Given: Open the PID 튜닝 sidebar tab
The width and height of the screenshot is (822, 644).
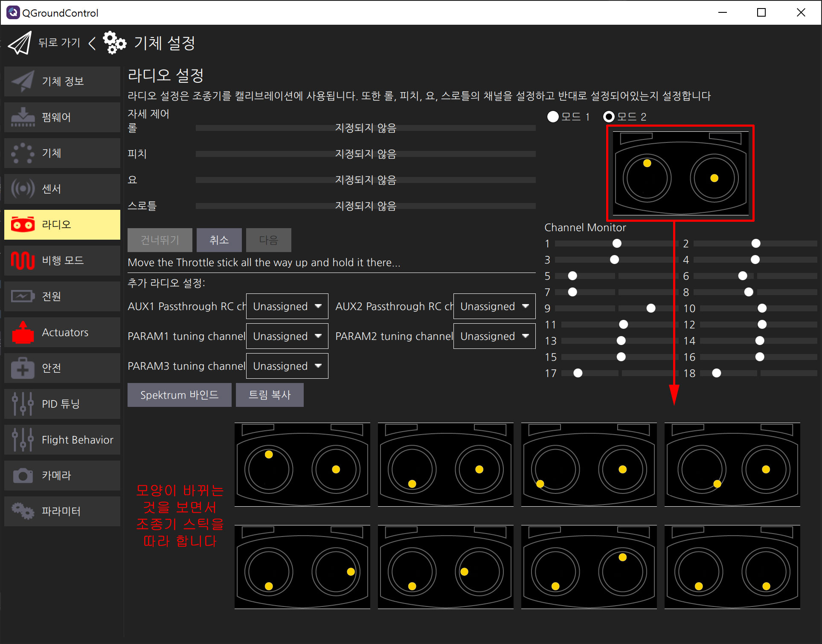Looking at the screenshot, I should pos(62,404).
